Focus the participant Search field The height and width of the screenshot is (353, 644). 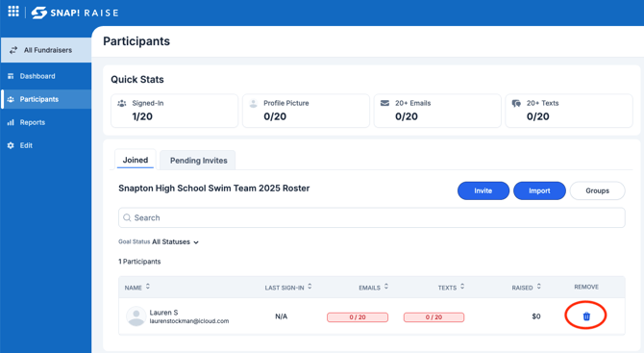(x=372, y=217)
